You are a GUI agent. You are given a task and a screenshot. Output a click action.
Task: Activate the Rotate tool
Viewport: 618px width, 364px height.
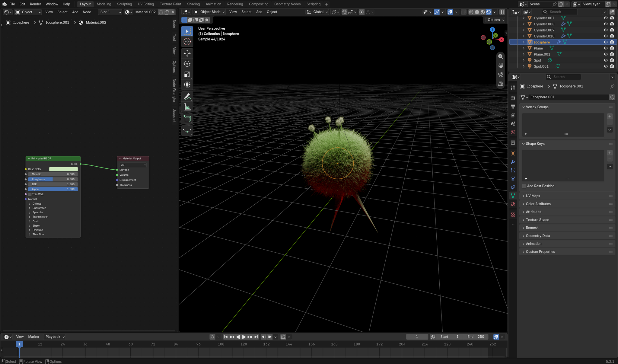(187, 64)
